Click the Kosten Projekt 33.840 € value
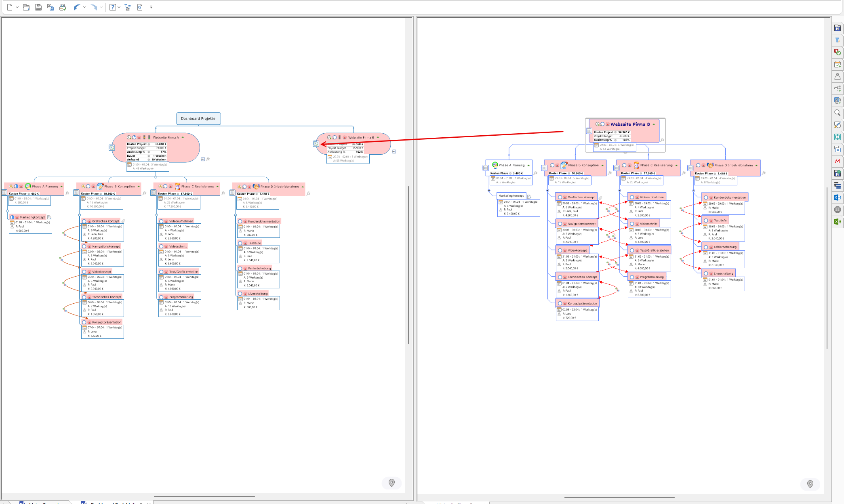Viewport: 844px width, 504px height. pyautogui.click(x=160, y=144)
